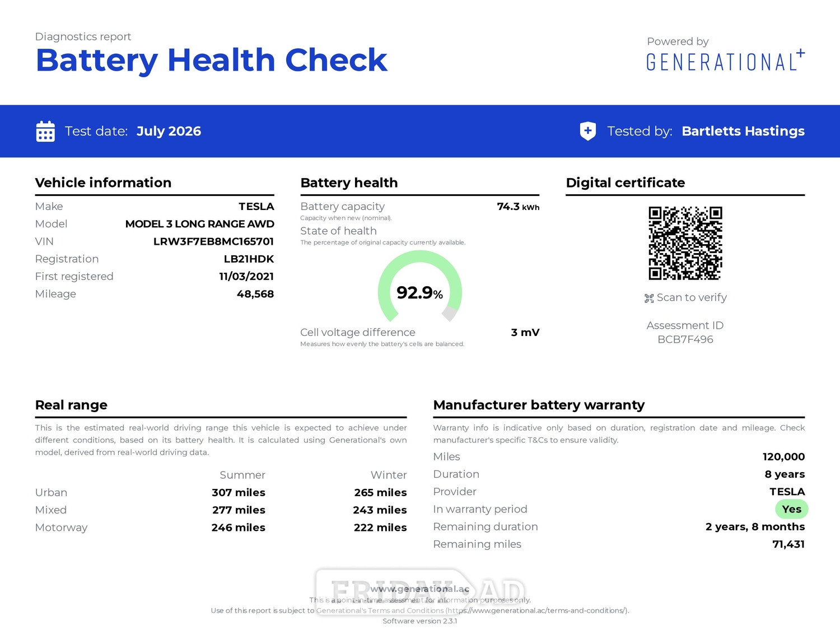
Task: Click the "In warranty period" label
Action: tap(480, 510)
